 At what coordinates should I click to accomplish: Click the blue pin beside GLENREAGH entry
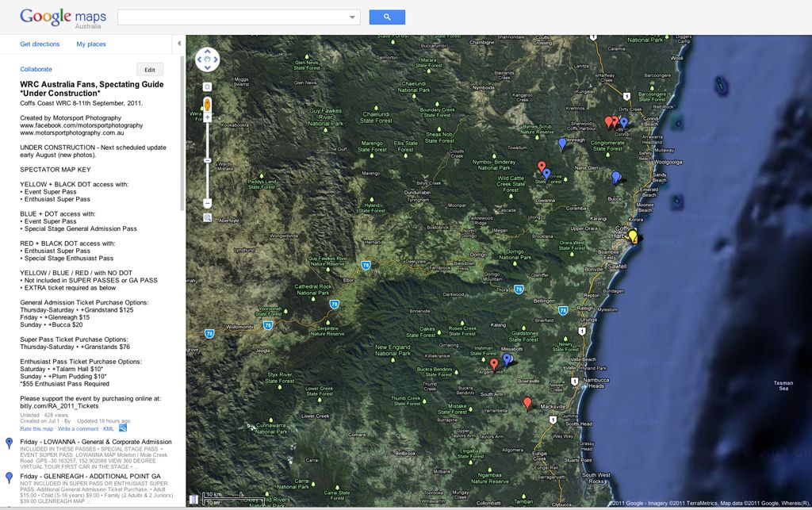[9, 477]
